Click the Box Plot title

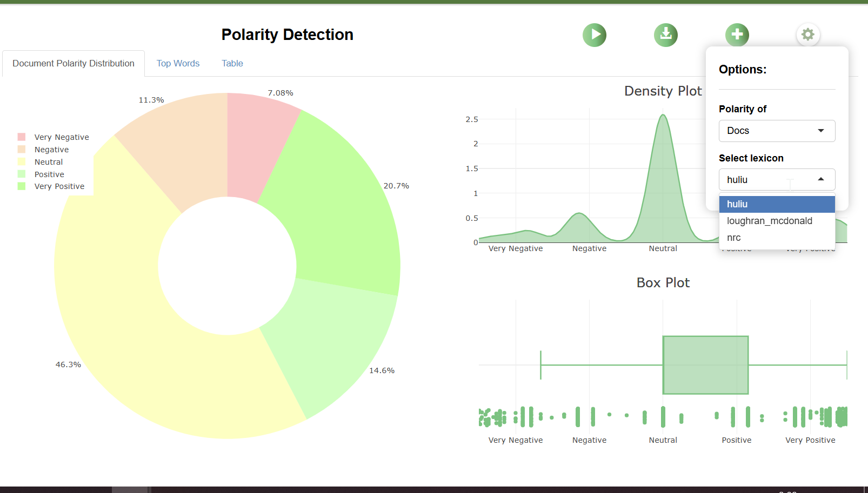tap(663, 282)
